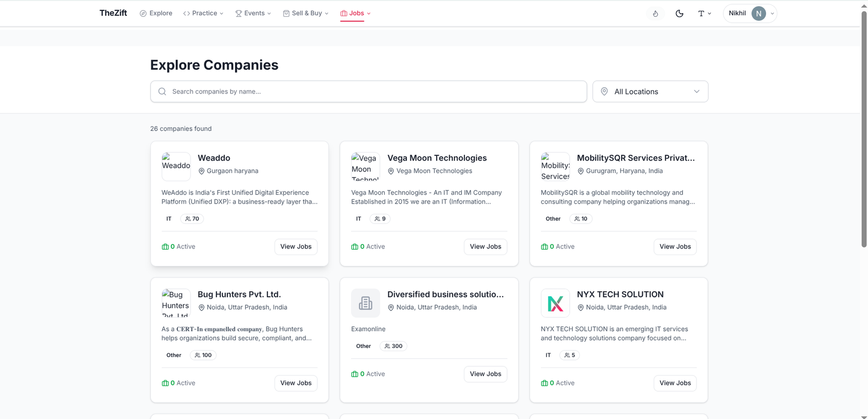This screenshot has height=419, width=868.
Task: View Jobs for MobilitySQR Services
Action: [675, 246]
